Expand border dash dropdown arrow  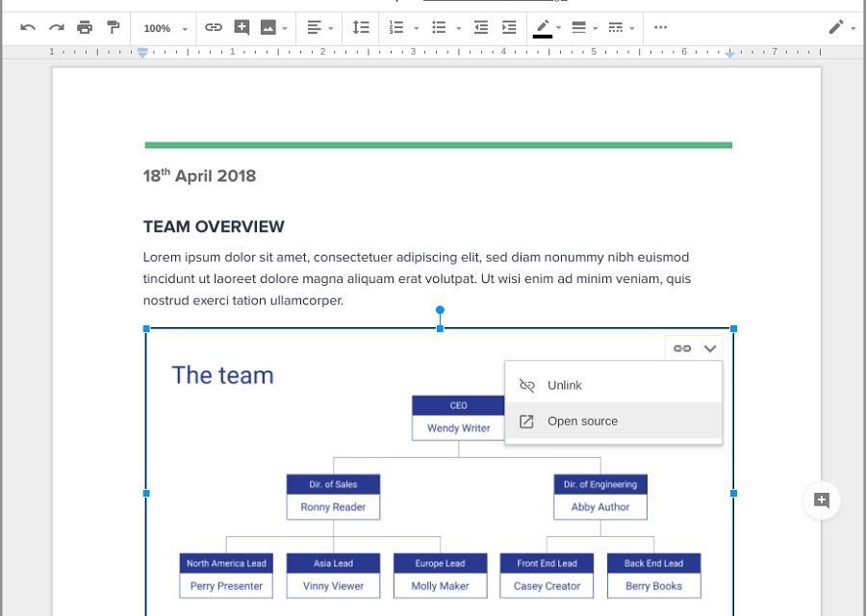(x=632, y=28)
